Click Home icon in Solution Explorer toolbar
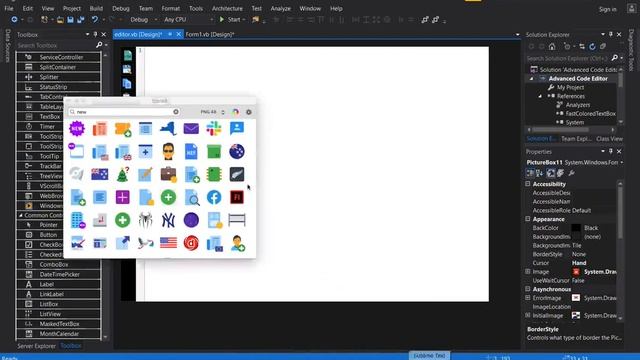Image resolution: width=640 pixels, height=360 pixels. [552, 47]
